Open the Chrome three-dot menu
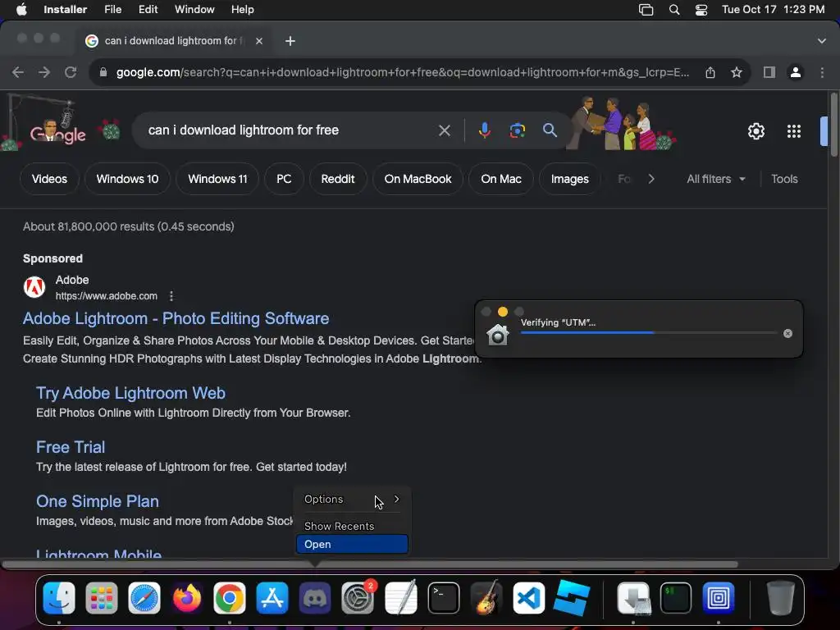Image resolution: width=840 pixels, height=630 pixels. (822, 72)
